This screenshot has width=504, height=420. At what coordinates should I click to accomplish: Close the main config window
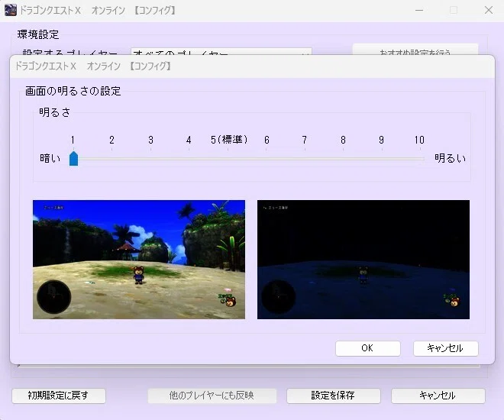(489, 10)
